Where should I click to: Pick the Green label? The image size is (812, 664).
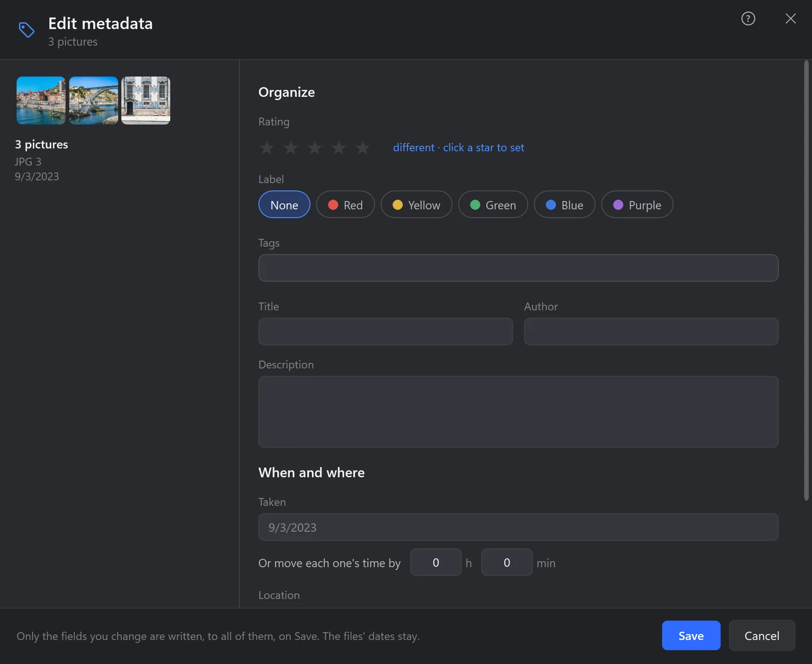(x=493, y=205)
